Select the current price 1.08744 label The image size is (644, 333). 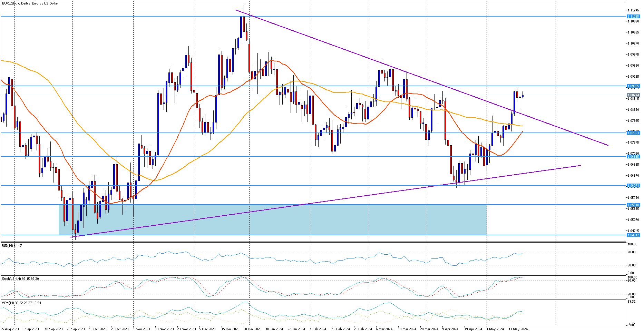[x=633, y=95]
